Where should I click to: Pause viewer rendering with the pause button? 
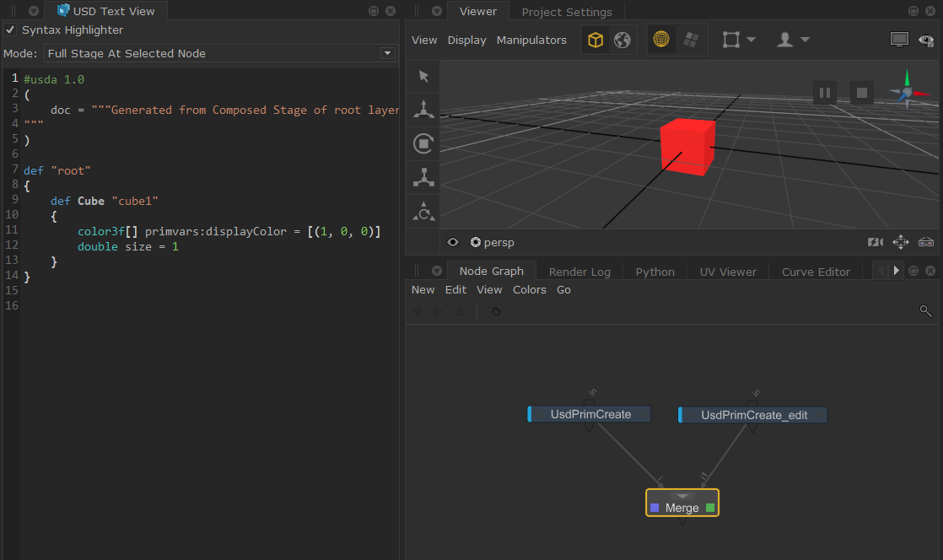pyautogui.click(x=825, y=92)
